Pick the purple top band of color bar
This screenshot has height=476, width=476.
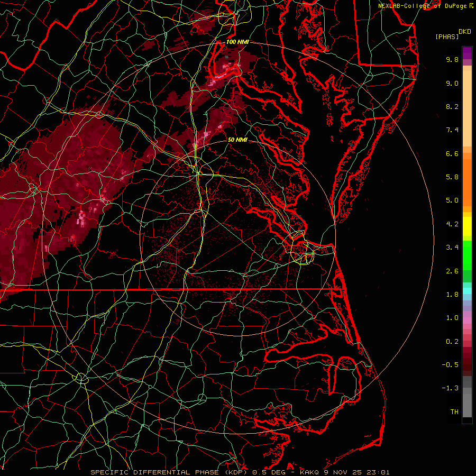(x=467, y=53)
